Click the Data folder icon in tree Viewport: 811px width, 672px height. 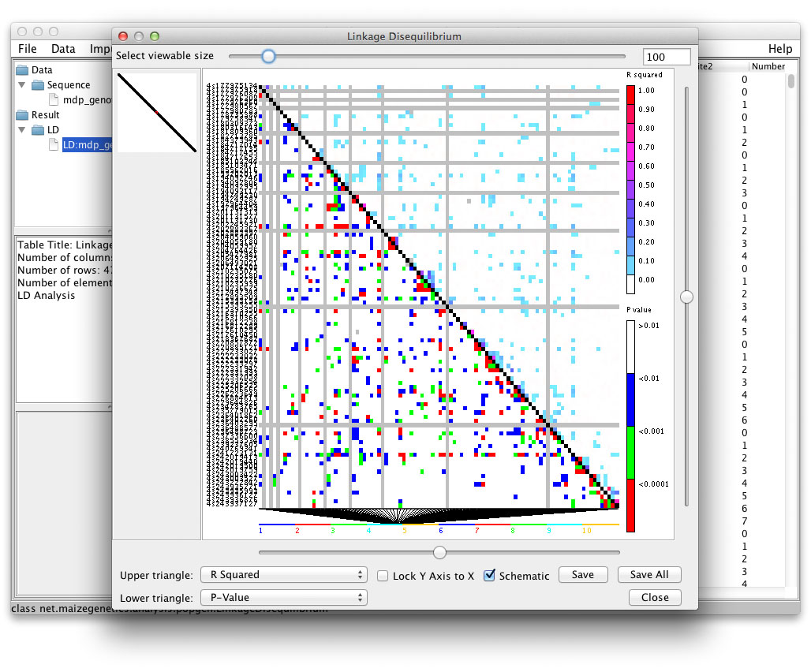coord(22,69)
